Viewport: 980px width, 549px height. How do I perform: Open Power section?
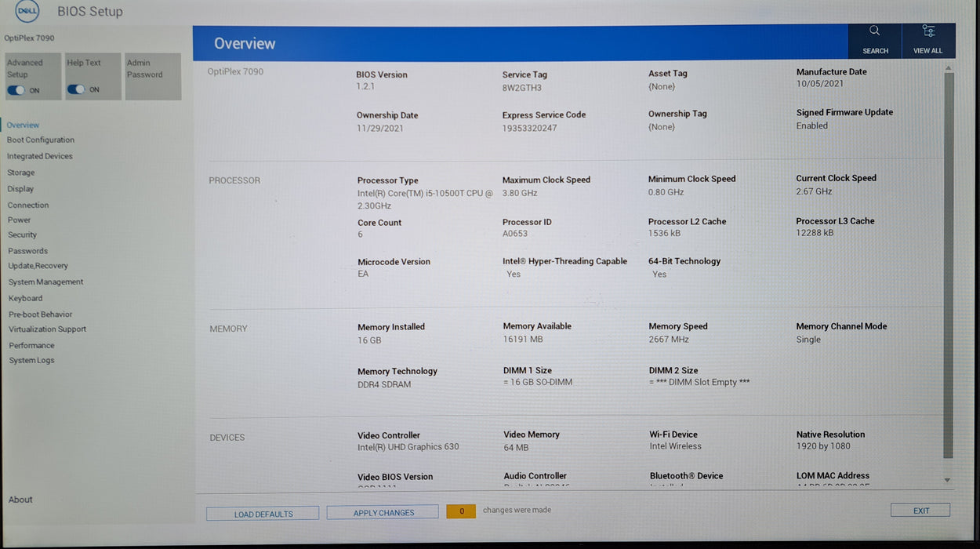20,220
